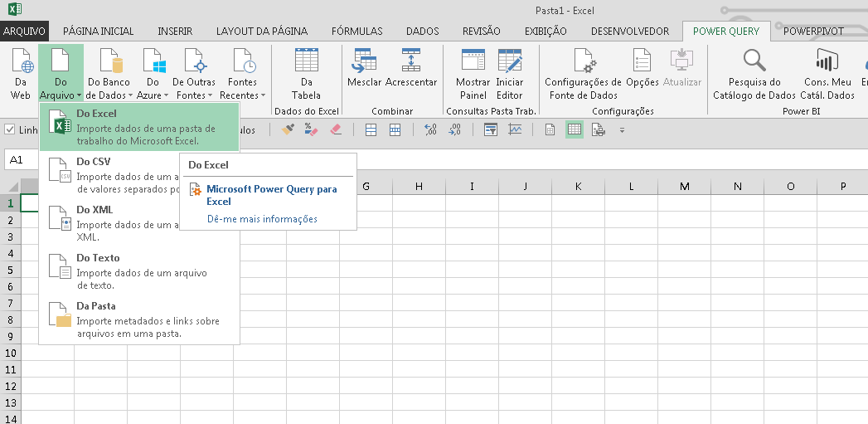868x424 pixels.
Task: Click the Mesclar queries icon
Action: 364,68
